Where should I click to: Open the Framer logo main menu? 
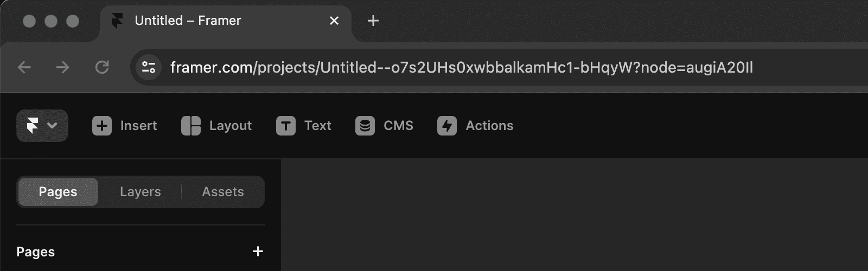pyautogui.click(x=42, y=126)
